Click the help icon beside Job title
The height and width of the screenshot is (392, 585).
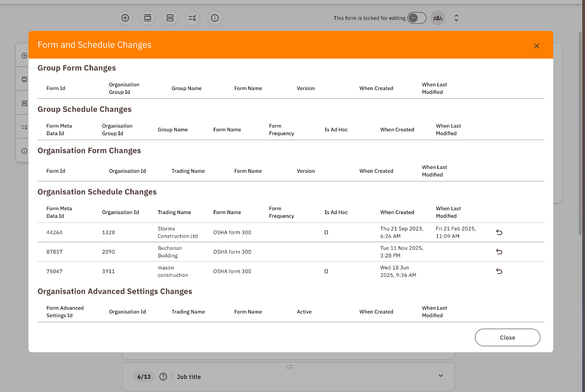tap(163, 376)
